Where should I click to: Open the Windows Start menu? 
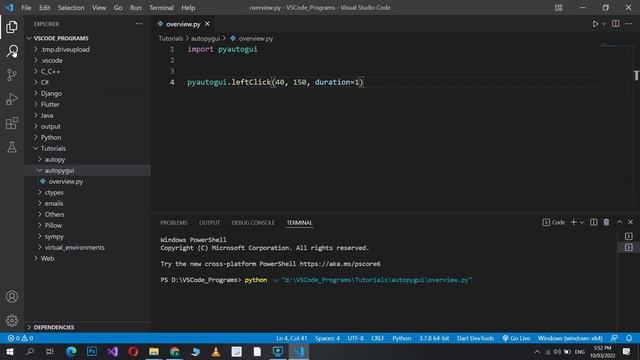tap(10, 351)
